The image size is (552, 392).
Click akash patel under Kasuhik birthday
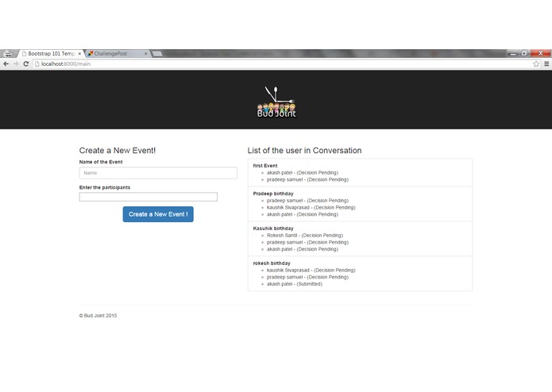(x=303, y=249)
